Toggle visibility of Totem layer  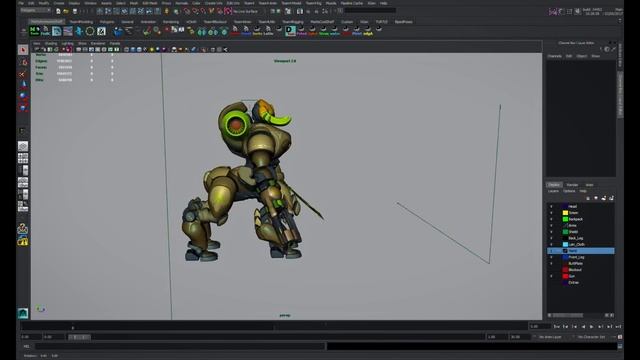point(551,213)
